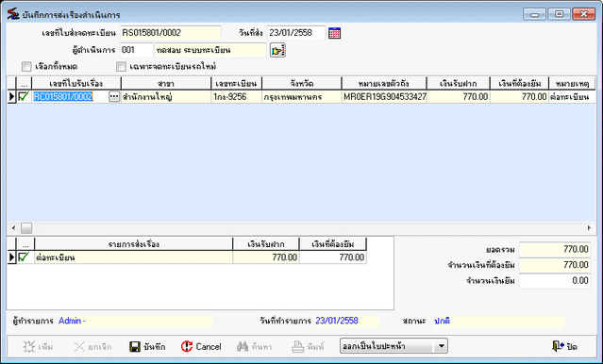Click row selector arrow of lower grid
The image size is (603, 364).
(x=12, y=257)
